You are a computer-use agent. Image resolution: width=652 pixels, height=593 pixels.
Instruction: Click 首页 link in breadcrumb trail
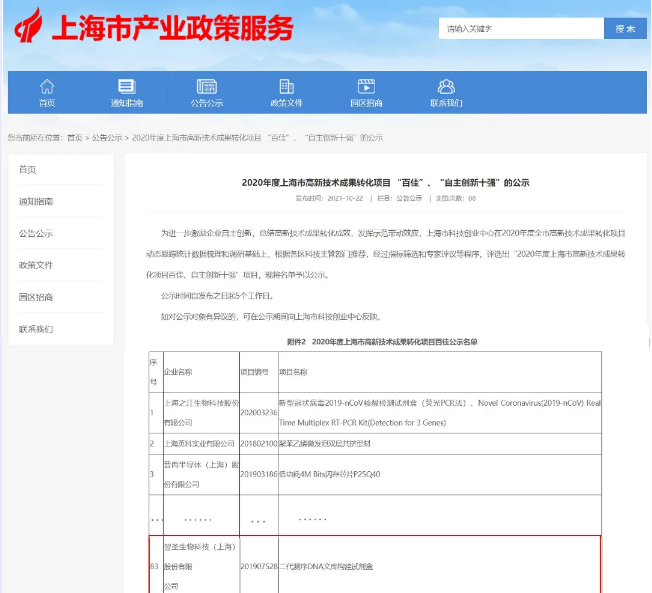click(x=74, y=138)
